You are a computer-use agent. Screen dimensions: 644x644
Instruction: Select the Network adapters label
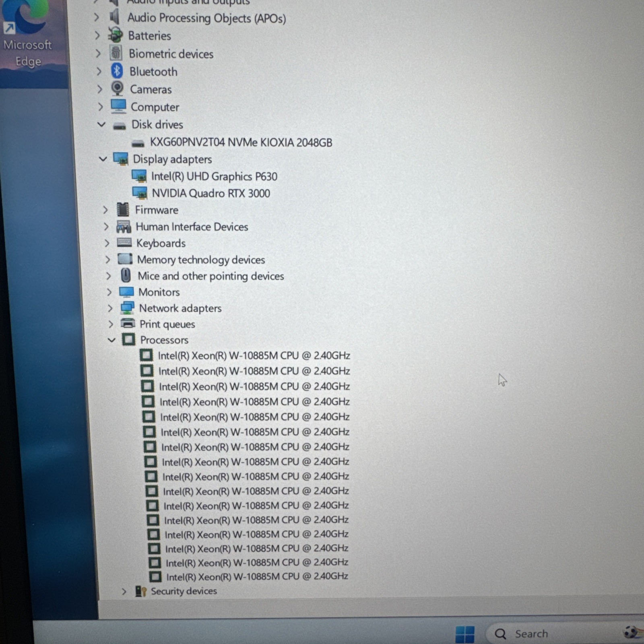pos(180,308)
